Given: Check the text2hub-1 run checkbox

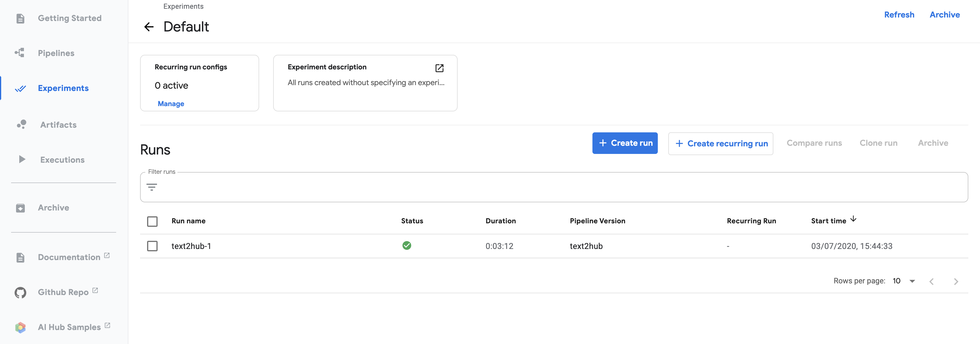Looking at the screenshot, I should pyautogui.click(x=152, y=246).
